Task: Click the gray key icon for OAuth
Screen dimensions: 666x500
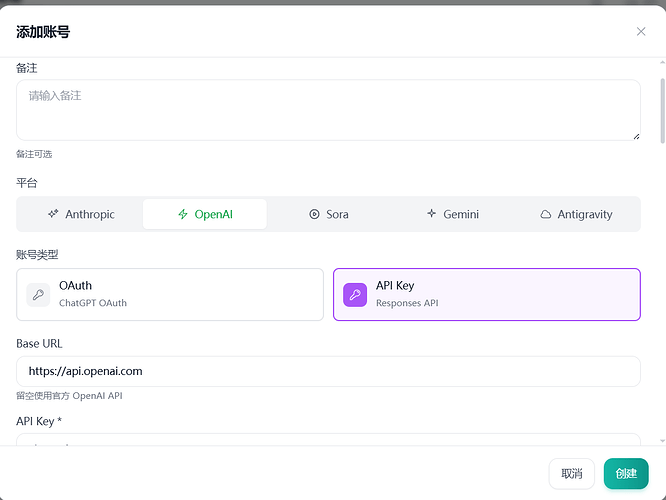Action: 38,295
